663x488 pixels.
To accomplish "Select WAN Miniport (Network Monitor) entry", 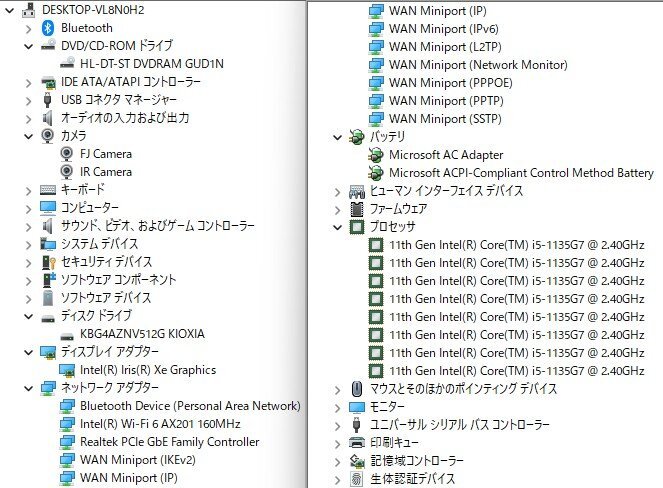I will [478, 64].
